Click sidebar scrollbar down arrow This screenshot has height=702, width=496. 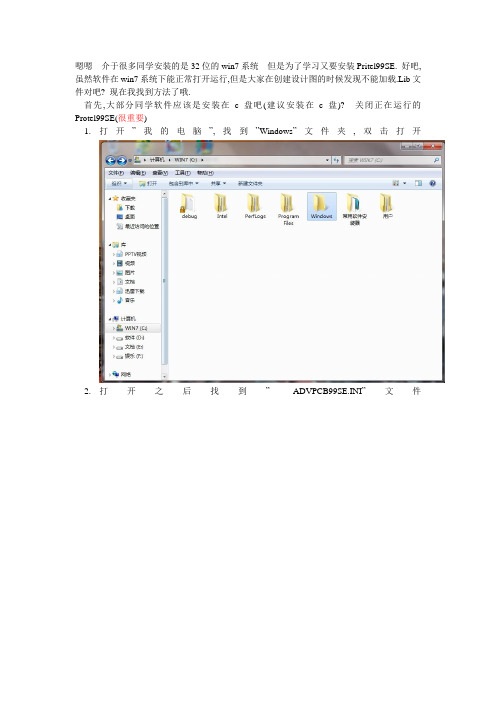coord(164,377)
